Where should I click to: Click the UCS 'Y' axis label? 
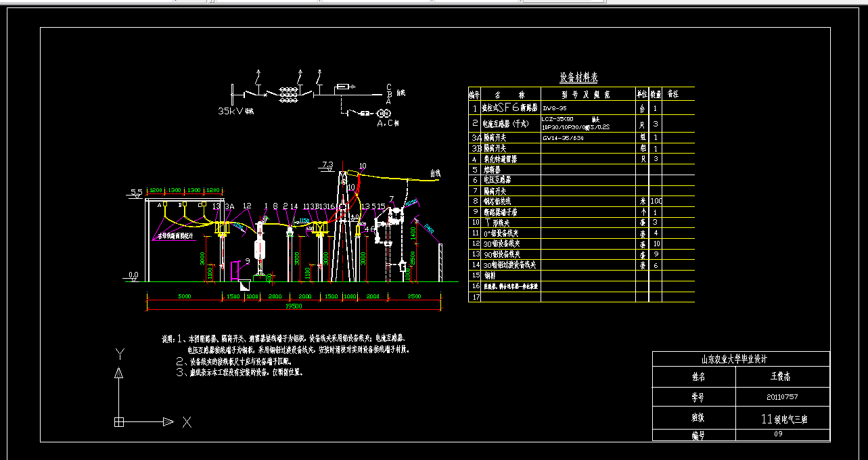pos(119,354)
